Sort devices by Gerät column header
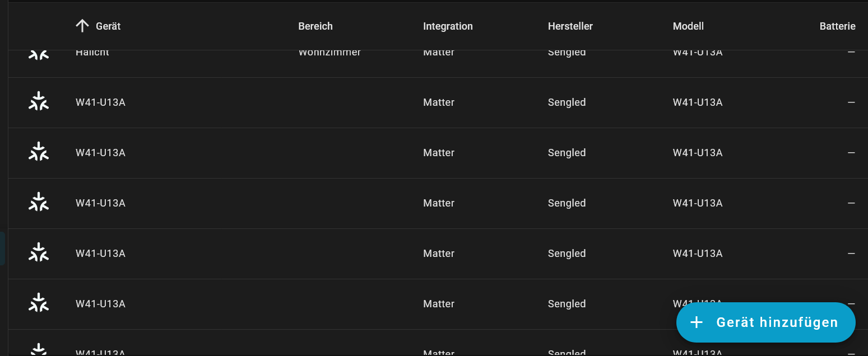 [x=108, y=26]
